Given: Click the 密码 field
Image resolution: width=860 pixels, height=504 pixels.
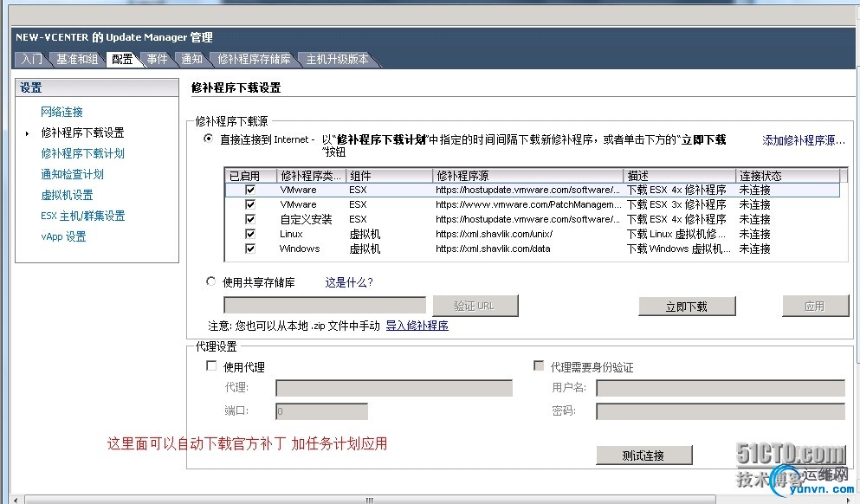Looking at the screenshot, I should (x=721, y=411).
